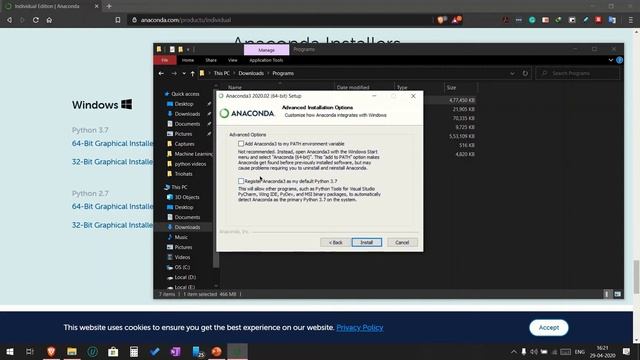Screen dimensions: 640x360
Task: Open pinned Pictures under Quick access
Action: click(x=183, y=134)
